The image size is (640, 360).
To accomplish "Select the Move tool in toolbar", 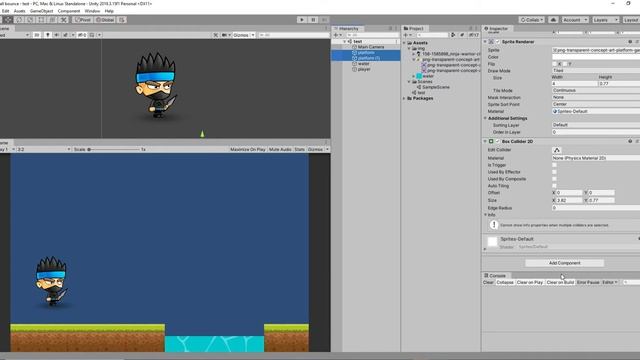I will tap(8, 20).
